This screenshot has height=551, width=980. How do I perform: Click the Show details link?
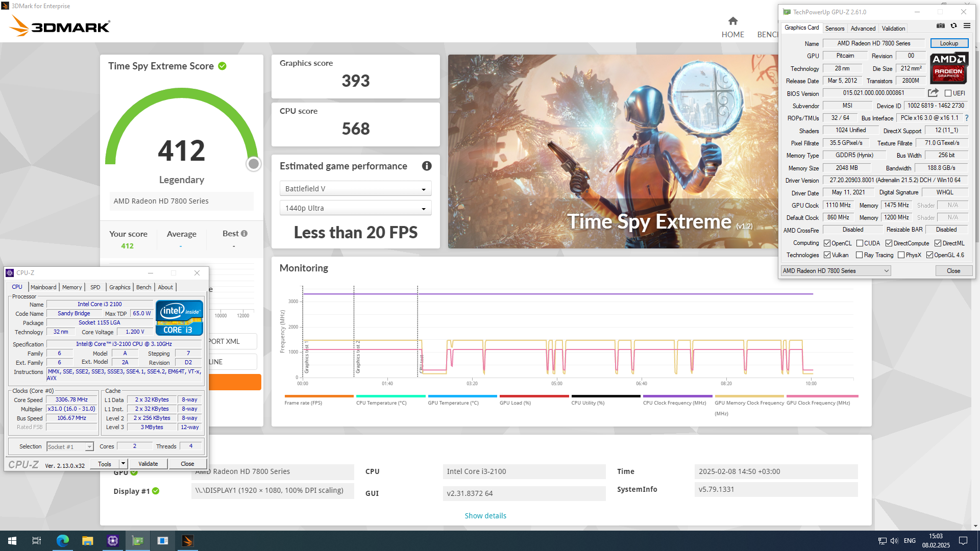pos(485,516)
